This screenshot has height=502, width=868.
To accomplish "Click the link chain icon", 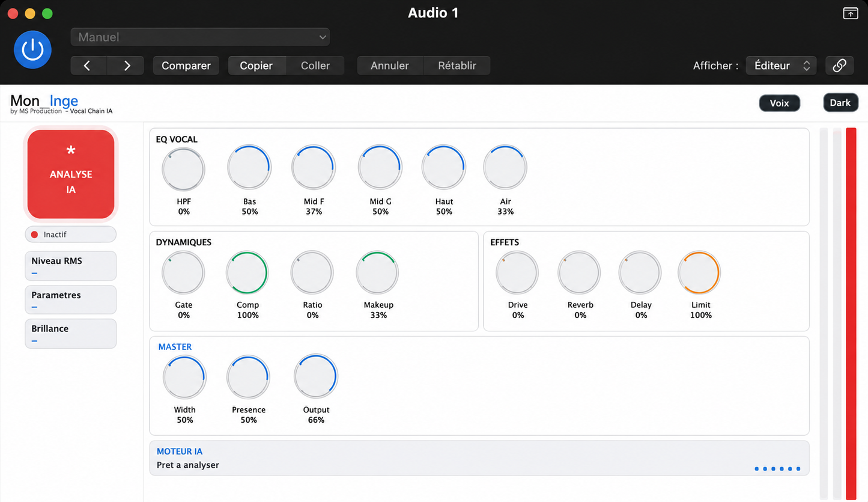I will pos(840,66).
